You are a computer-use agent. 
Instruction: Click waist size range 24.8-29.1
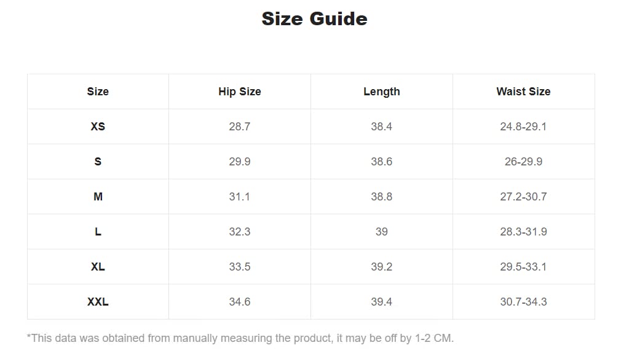pyautogui.click(x=523, y=127)
